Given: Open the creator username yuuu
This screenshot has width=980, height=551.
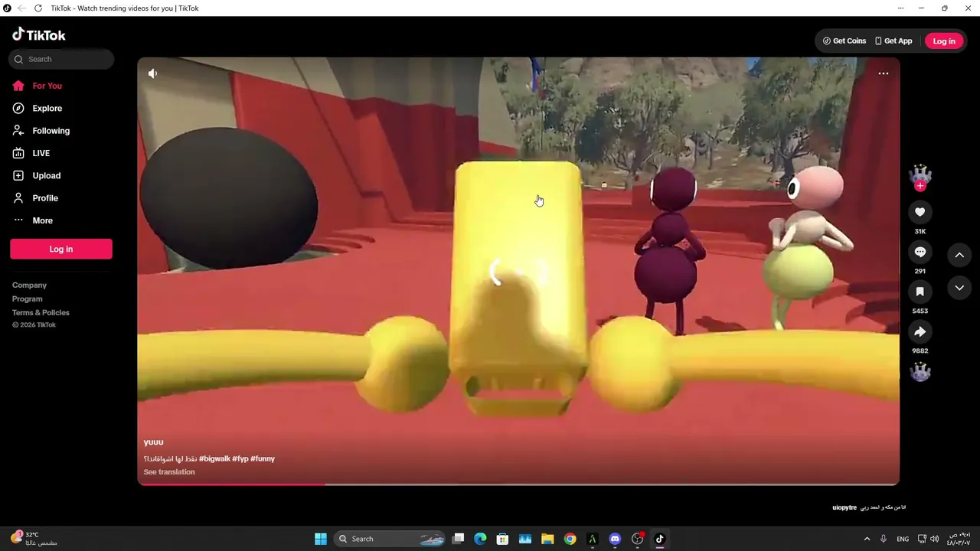Looking at the screenshot, I should pos(153,442).
